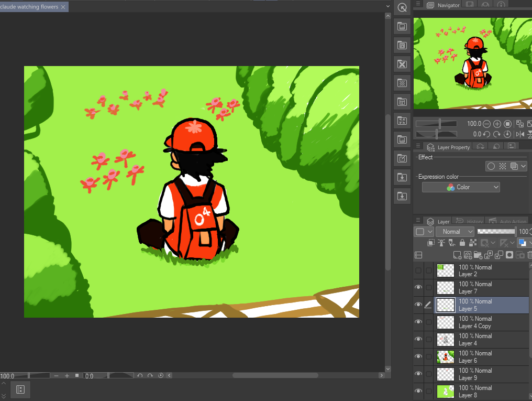
Task: Set as Draft Layer icon
Action: point(452,243)
